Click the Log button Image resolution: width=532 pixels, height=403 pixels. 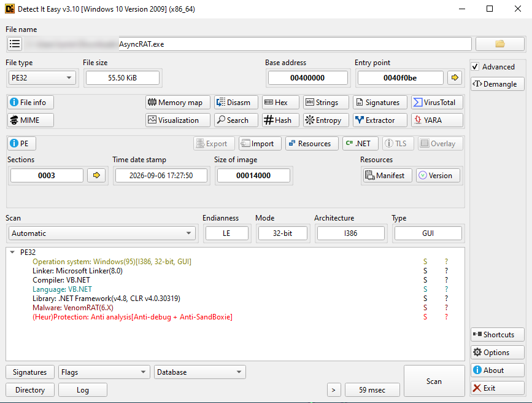click(x=83, y=389)
